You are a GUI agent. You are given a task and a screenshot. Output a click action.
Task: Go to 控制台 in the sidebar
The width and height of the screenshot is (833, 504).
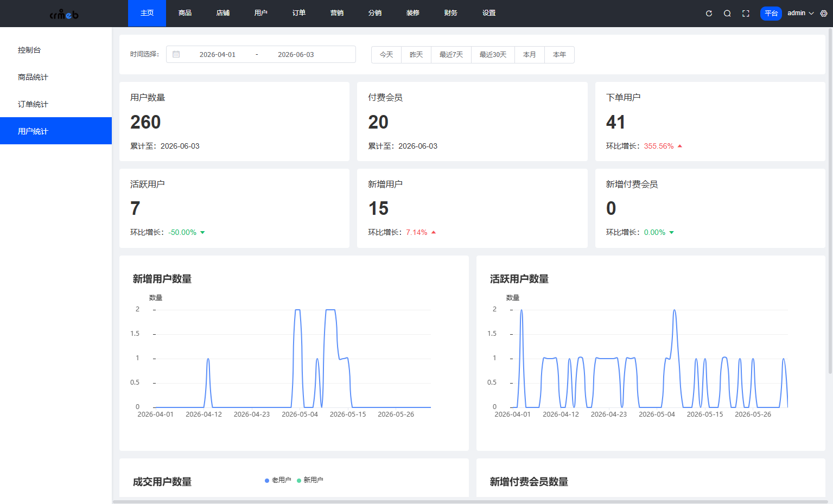click(56, 50)
